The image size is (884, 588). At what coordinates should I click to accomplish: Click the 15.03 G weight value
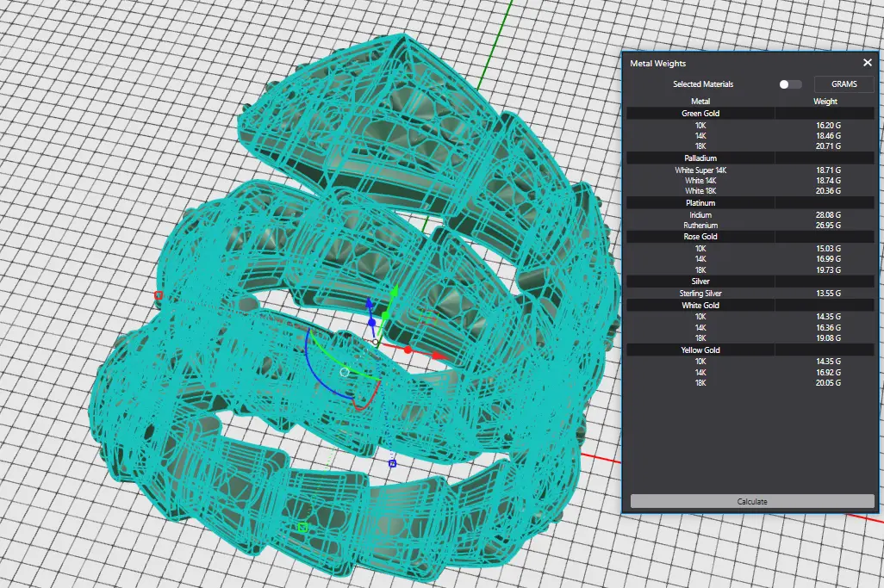pyautogui.click(x=828, y=249)
